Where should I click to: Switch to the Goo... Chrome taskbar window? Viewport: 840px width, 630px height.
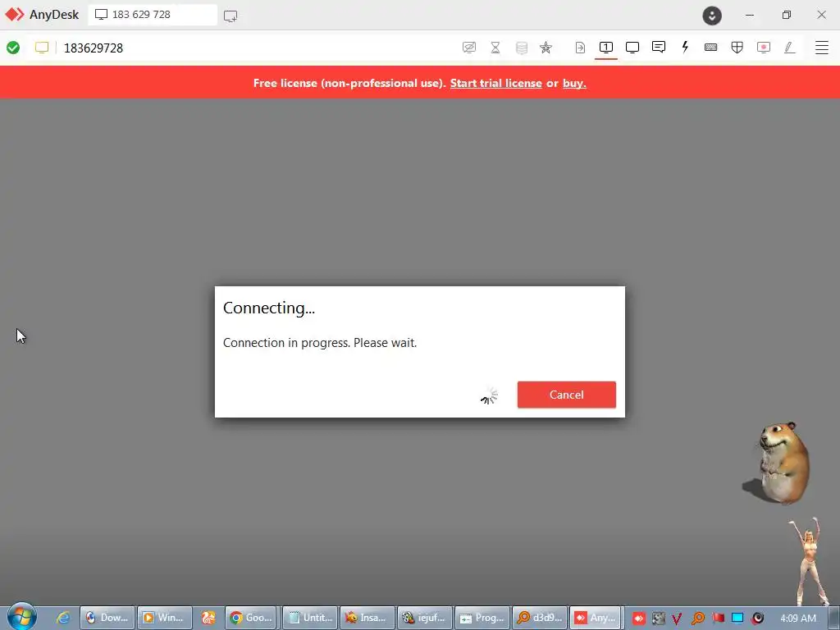point(251,618)
